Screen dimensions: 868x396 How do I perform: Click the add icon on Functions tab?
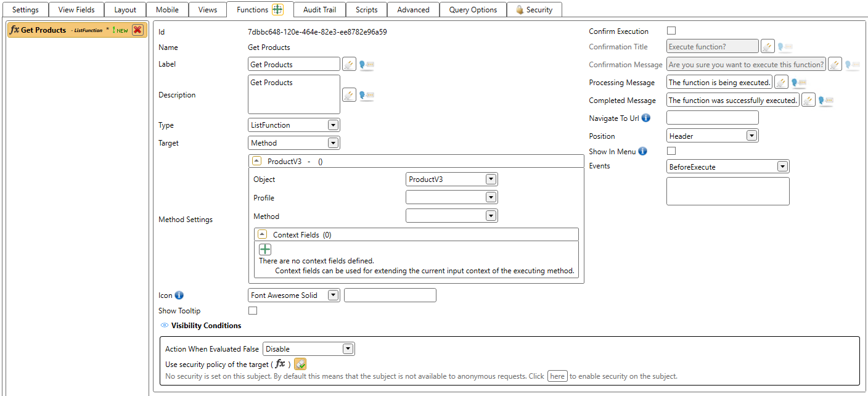(277, 9)
